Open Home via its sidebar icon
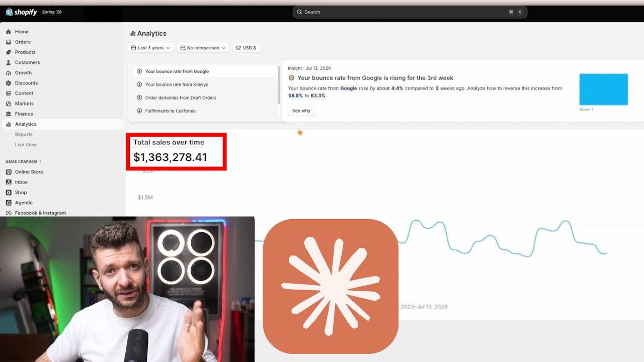This screenshot has width=644, height=362. 9,32
